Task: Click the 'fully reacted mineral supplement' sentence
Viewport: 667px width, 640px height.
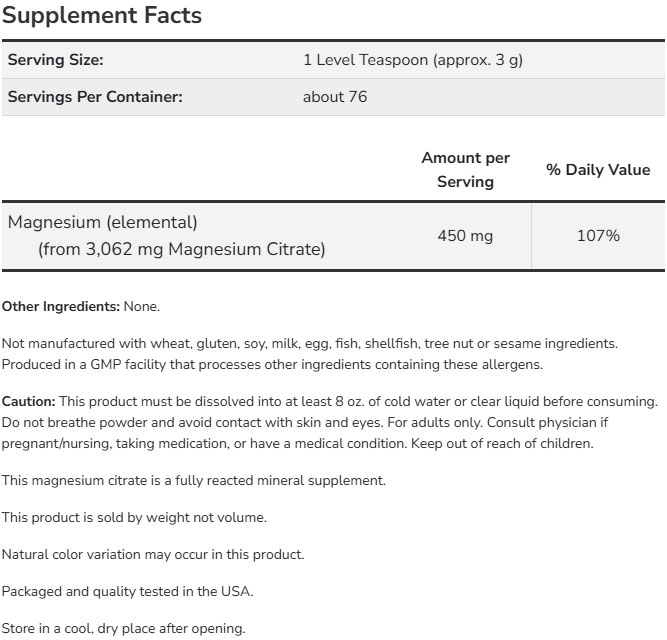Action: pos(193,480)
